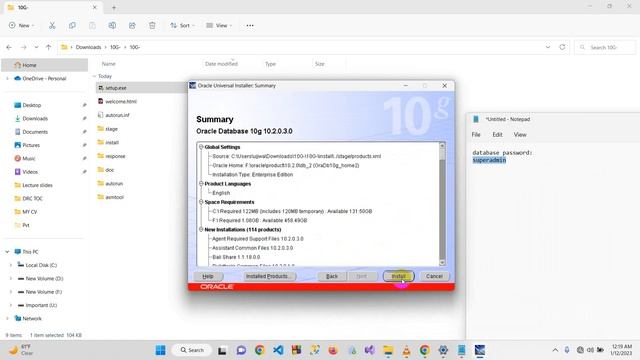Image resolution: width=640 pixels, height=360 pixels.
Task: Open Help in Oracle installer
Action: coord(208,276)
